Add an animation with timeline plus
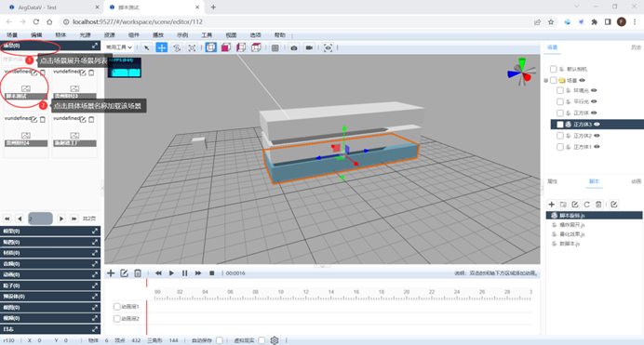The image size is (644, 345). (x=111, y=273)
